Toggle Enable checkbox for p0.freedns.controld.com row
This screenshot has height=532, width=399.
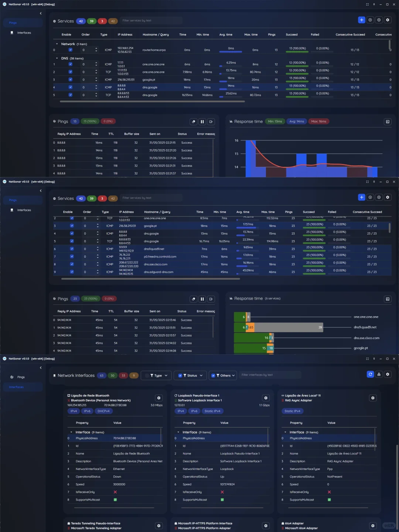click(72, 256)
